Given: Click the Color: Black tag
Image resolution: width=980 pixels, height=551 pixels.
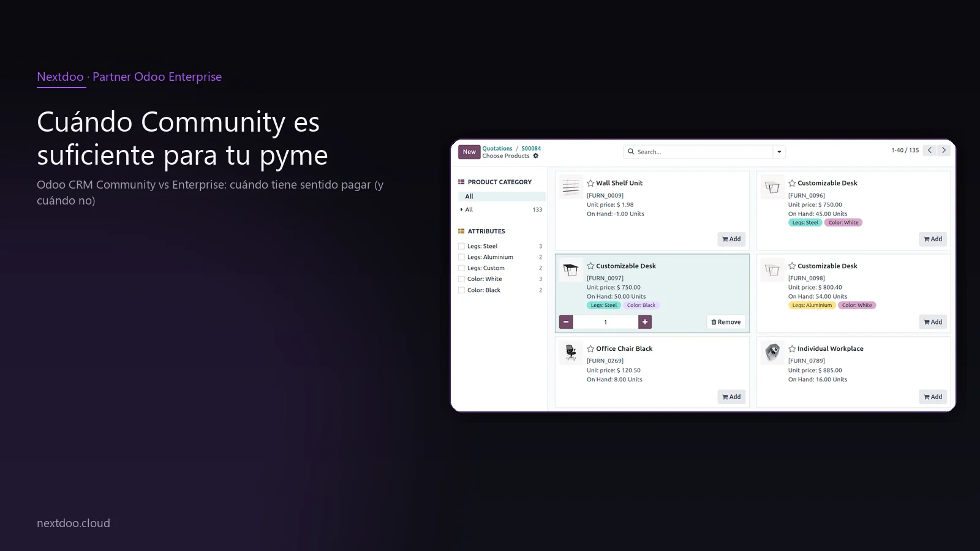Looking at the screenshot, I should click(641, 305).
